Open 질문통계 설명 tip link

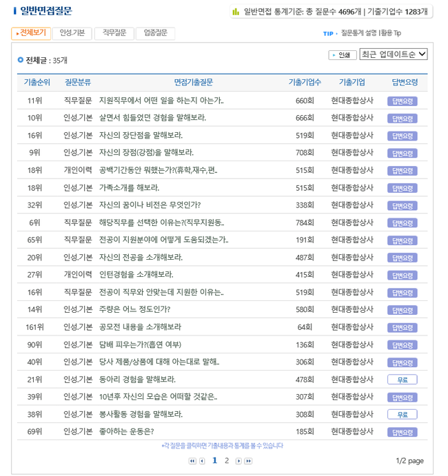[358, 33]
